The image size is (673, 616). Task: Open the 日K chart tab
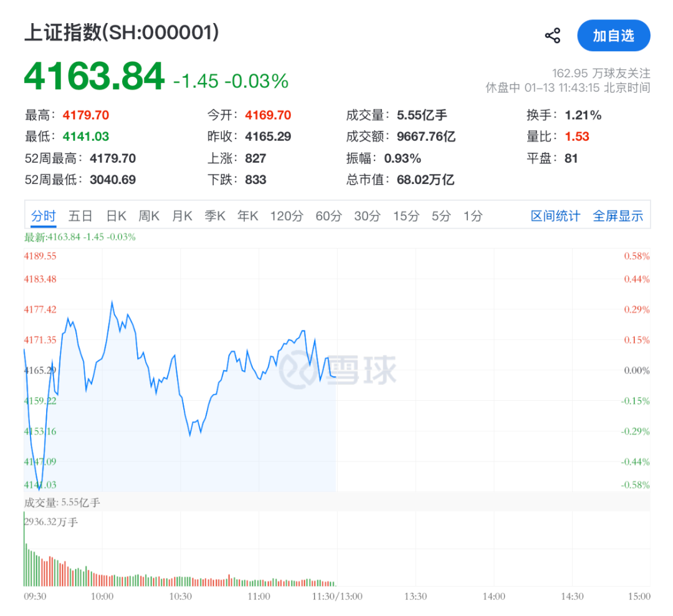[x=116, y=216]
